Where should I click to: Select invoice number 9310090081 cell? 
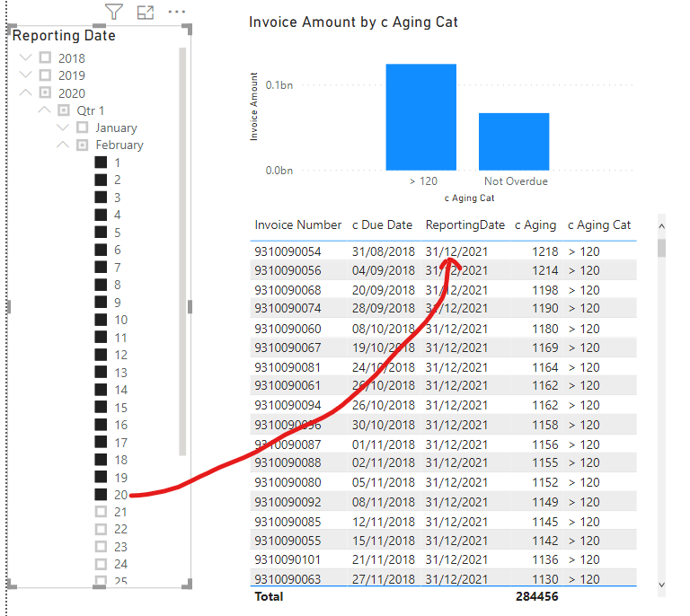pos(287,367)
